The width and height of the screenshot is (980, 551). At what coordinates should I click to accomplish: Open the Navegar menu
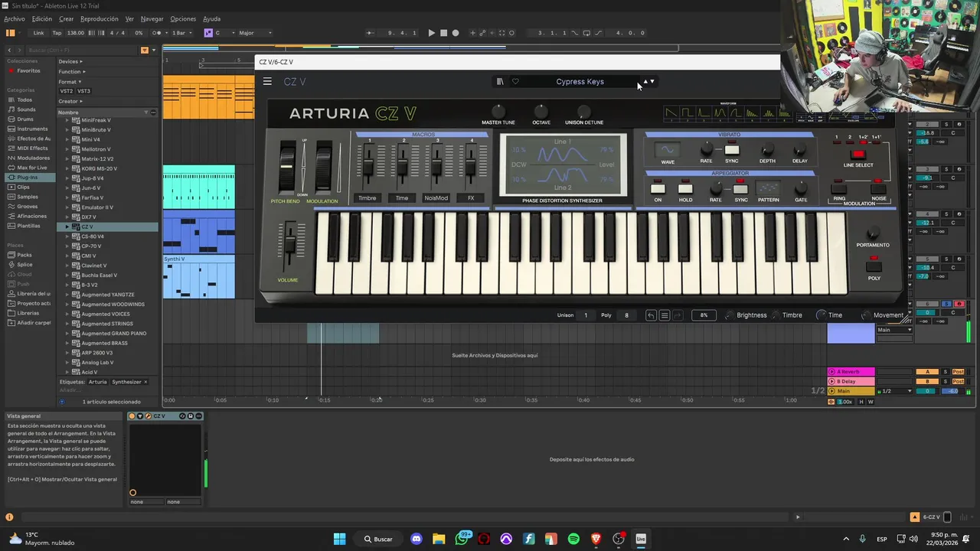pos(152,18)
